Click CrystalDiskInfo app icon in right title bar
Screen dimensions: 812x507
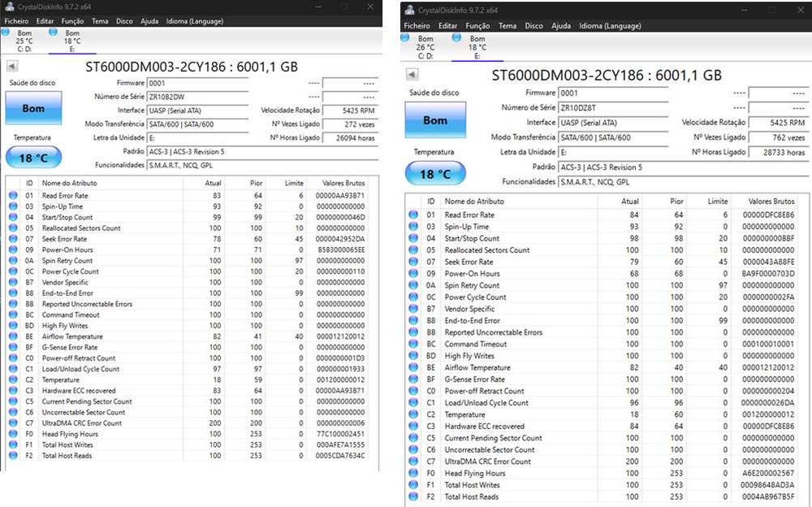pos(409,10)
